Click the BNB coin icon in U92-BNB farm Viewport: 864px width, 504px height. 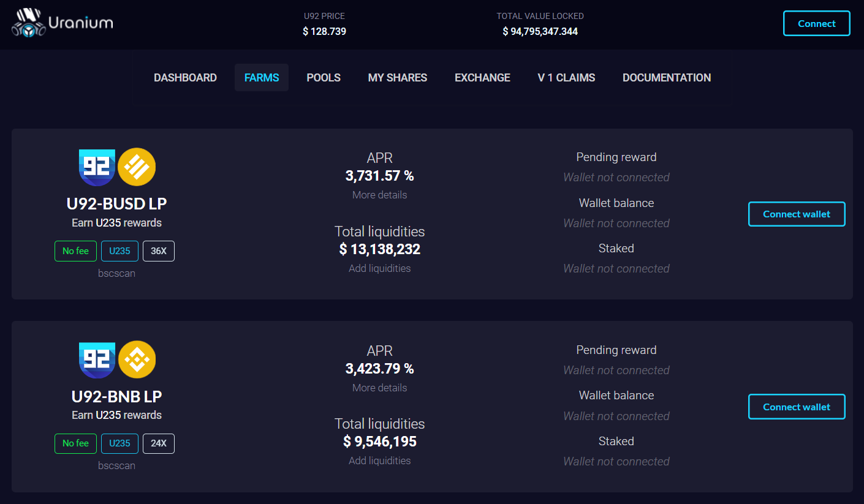coord(137,360)
